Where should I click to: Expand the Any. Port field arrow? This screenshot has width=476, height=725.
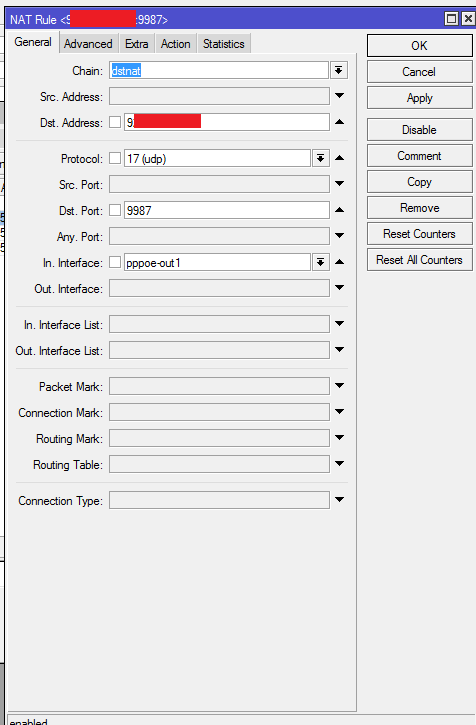click(x=340, y=236)
